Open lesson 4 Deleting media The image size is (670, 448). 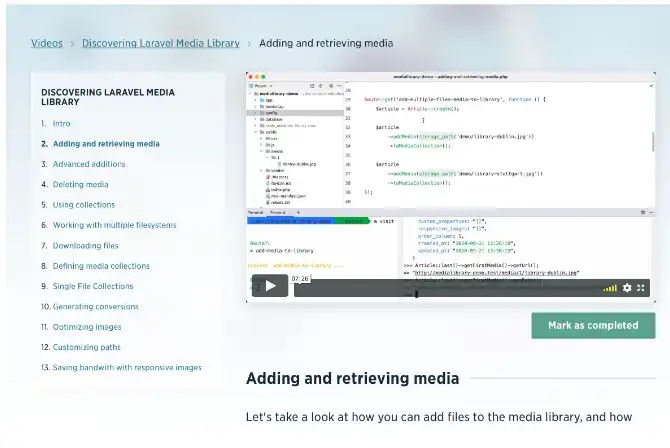[80, 185]
